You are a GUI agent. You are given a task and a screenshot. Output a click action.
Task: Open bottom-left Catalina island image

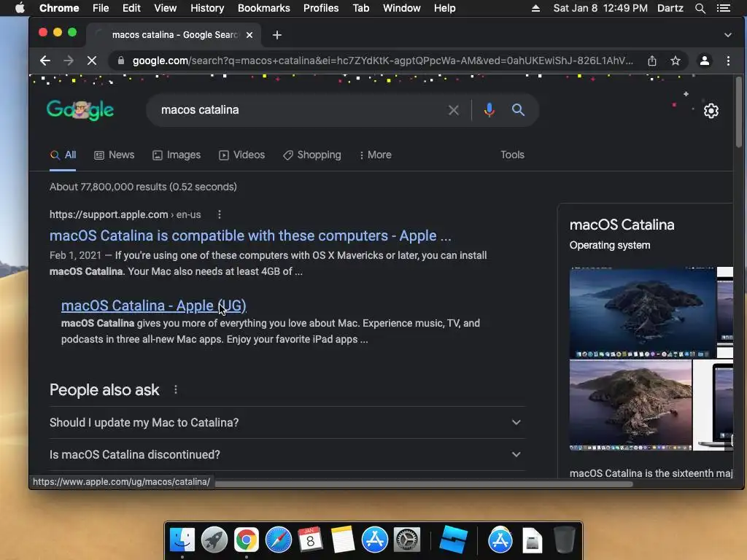point(630,405)
